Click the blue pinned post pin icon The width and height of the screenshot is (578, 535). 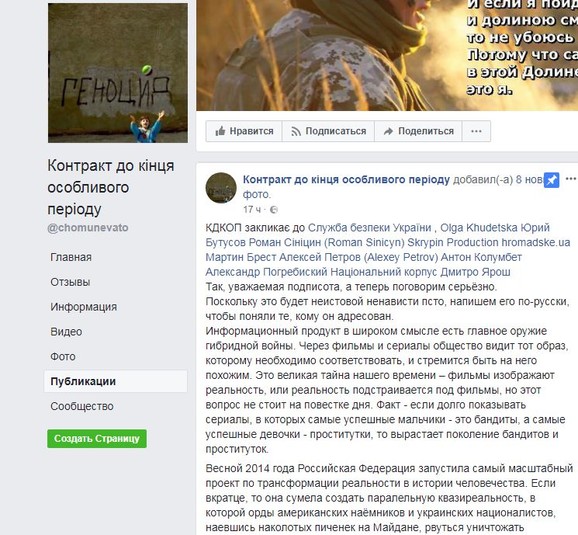point(551,180)
